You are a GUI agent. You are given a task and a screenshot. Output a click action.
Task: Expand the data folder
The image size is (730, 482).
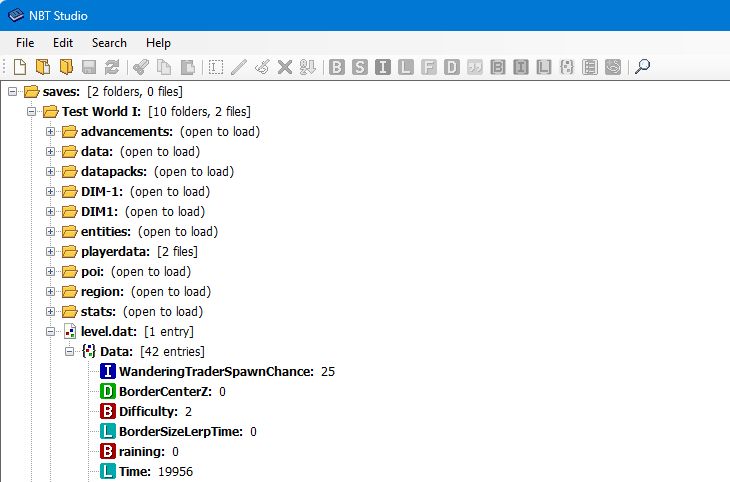coord(51,152)
